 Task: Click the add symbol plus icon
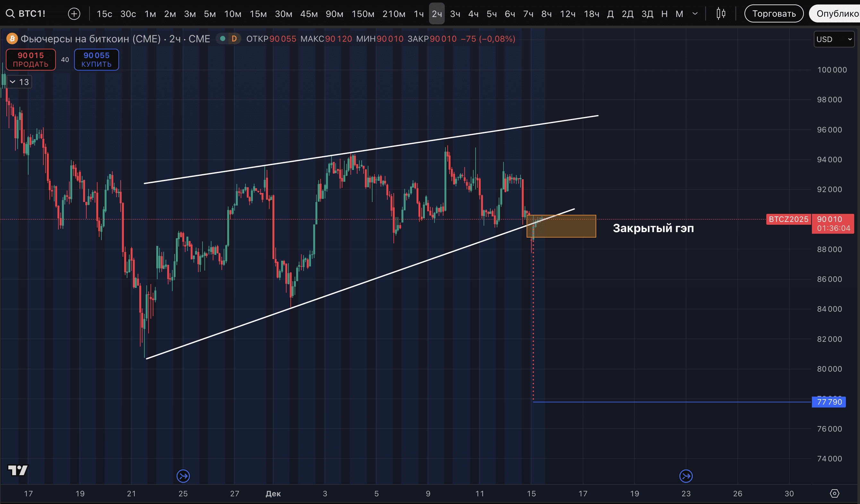coord(74,14)
